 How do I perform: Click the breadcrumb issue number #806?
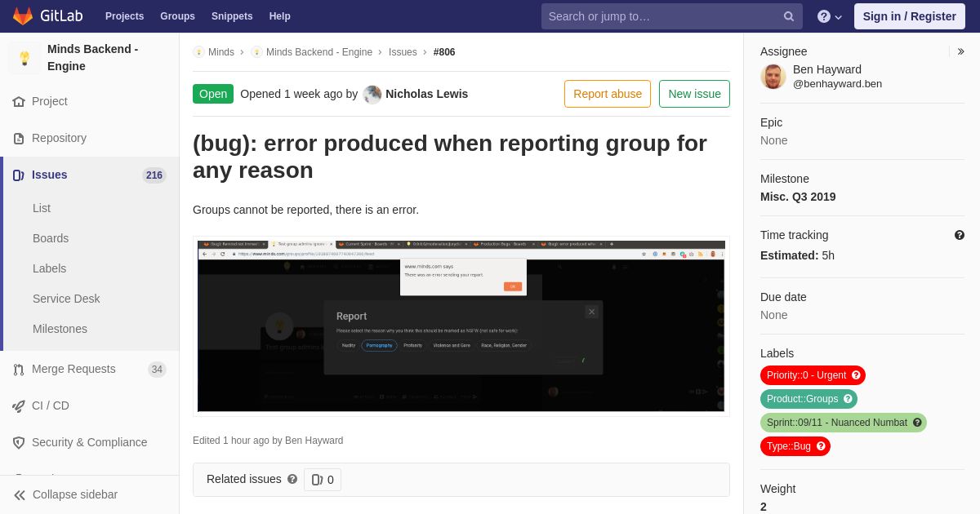(x=444, y=52)
